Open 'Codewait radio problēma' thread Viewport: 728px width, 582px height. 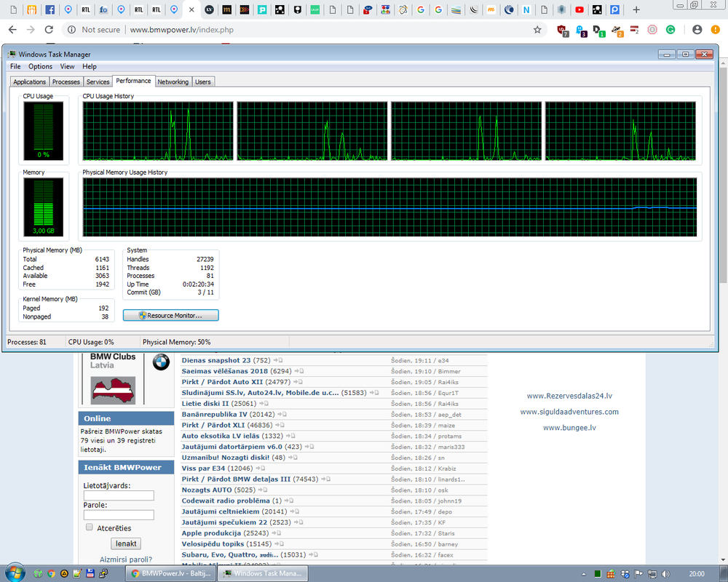point(226,501)
